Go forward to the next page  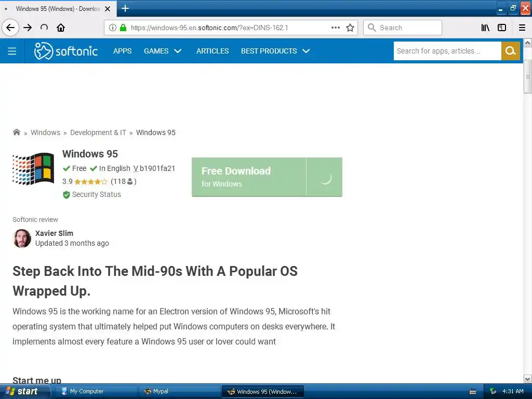click(28, 28)
